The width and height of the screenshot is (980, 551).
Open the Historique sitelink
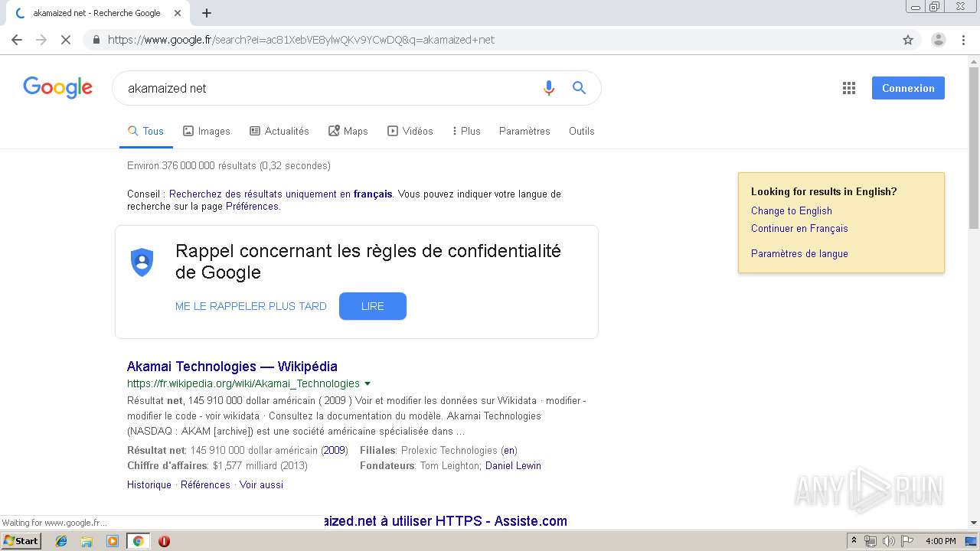(149, 484)
